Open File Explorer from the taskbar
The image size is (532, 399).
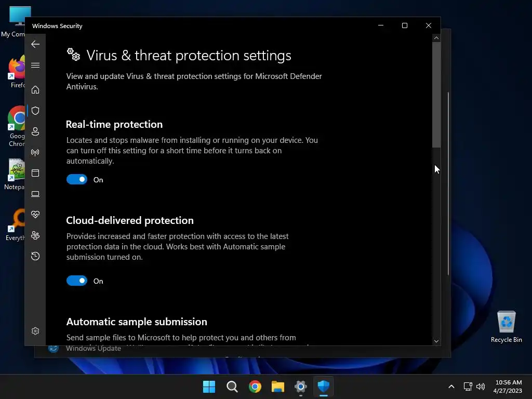278,387
